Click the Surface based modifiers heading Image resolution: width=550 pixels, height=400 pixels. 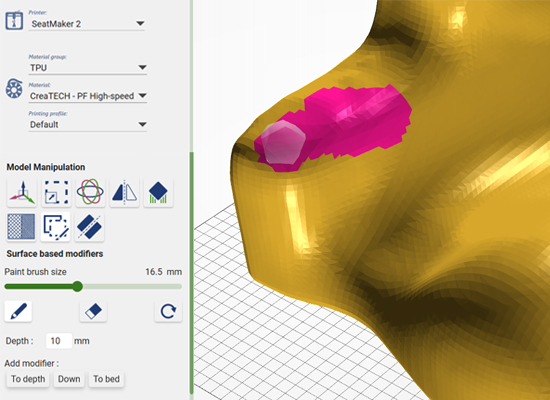55,254
